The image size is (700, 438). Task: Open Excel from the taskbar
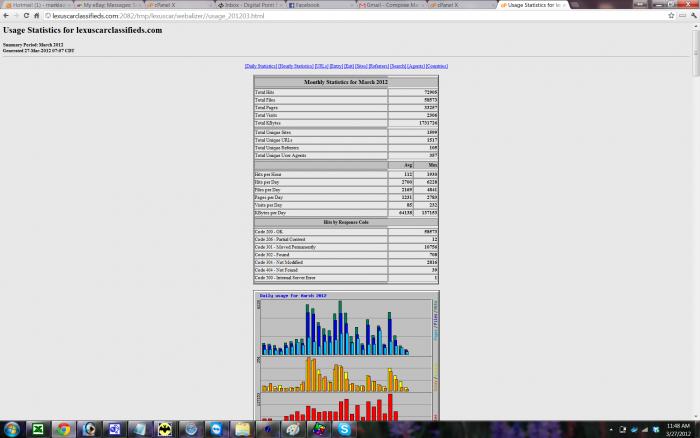pos(38,429)
